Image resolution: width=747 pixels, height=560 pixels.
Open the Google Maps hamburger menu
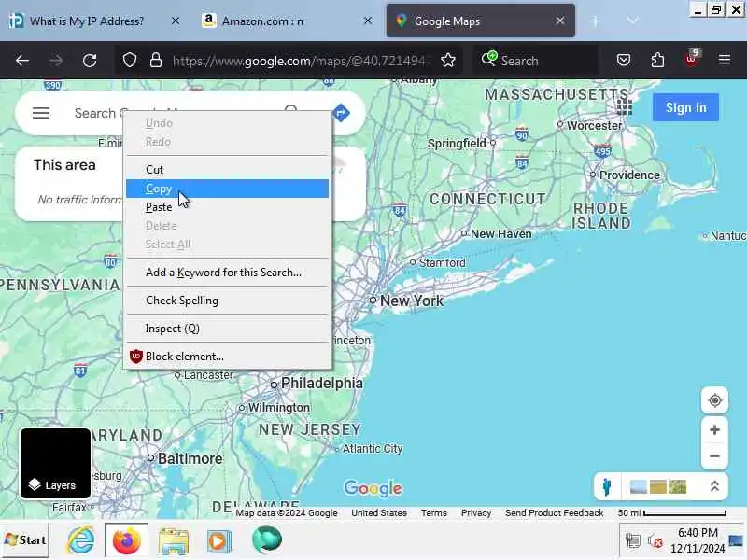(41, 113)
